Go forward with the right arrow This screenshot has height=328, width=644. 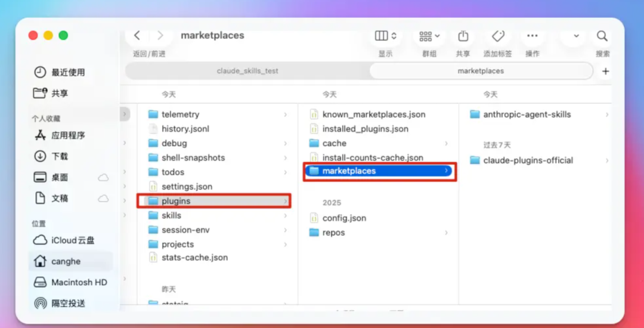tap(160, 36)
